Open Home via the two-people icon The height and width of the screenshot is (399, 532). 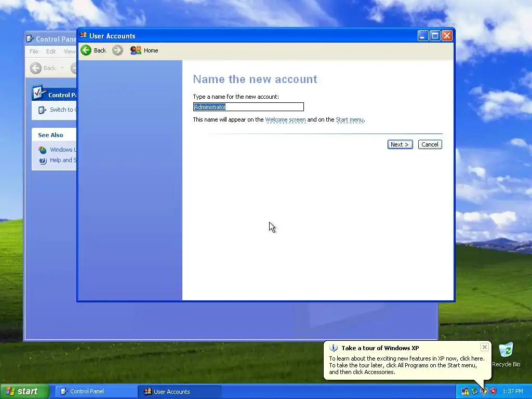coord(136,50)
